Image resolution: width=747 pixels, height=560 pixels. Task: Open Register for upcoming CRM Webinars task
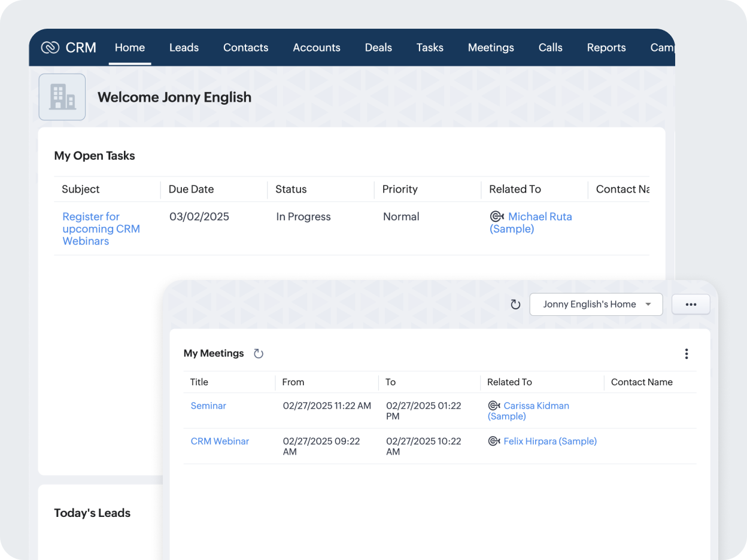click(101, 229)
